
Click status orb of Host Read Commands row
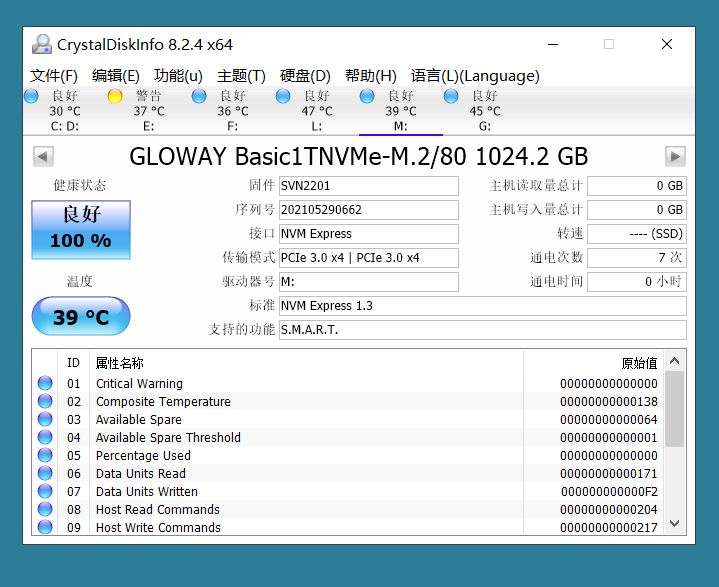pyautogui.click(x=45, y=509)
